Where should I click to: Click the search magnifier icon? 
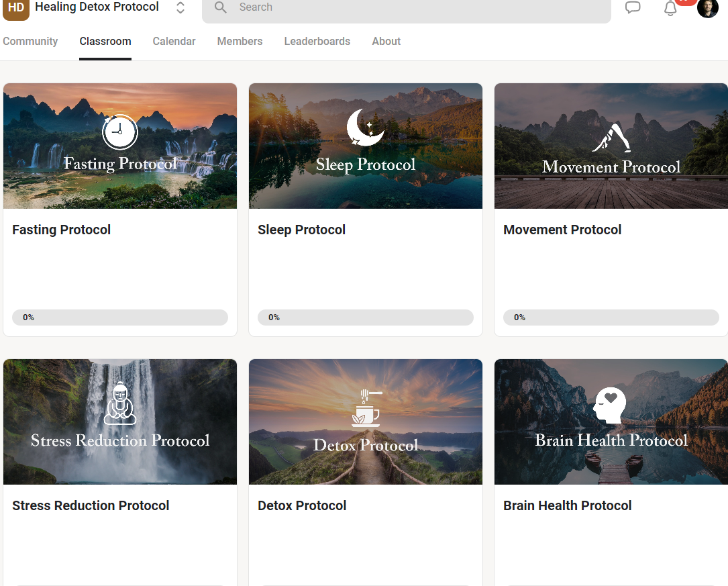[221, 7]
